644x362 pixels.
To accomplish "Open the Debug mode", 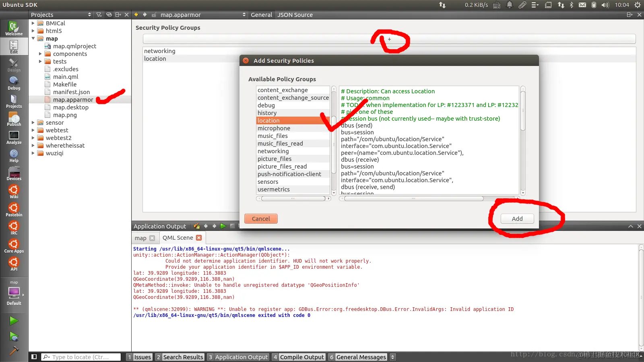I will [x=14, y=83].
